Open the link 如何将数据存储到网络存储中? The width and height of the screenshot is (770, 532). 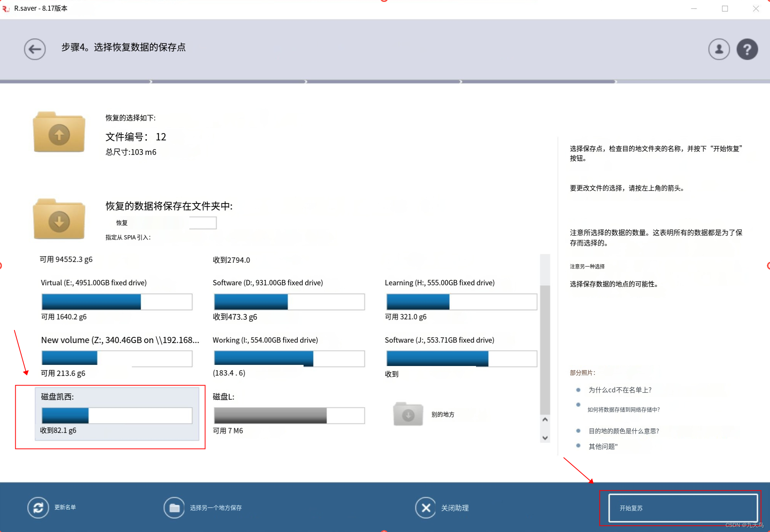point(623,409)
